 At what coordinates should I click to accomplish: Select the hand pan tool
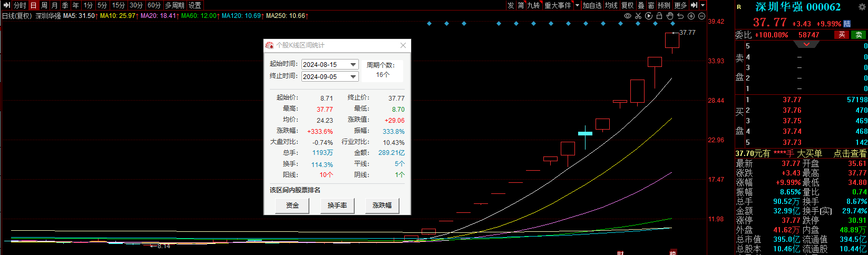pos(670,16)
